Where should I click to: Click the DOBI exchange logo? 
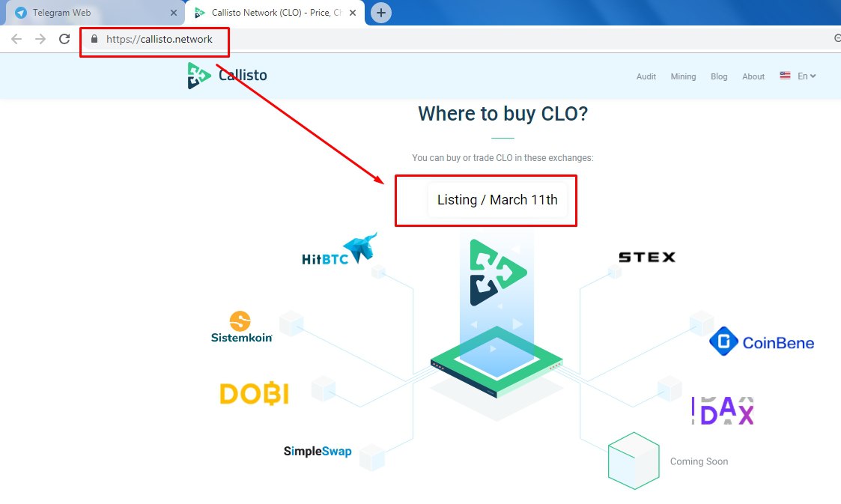254,394
